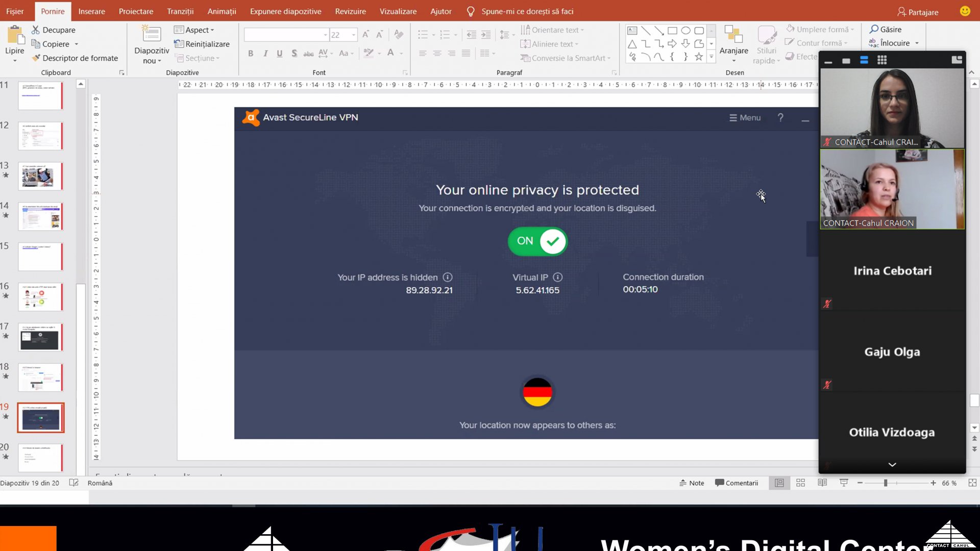This screenshot has height=551, width=980.
Task: Show more participants with the chevron
Action: coord(892,464)
